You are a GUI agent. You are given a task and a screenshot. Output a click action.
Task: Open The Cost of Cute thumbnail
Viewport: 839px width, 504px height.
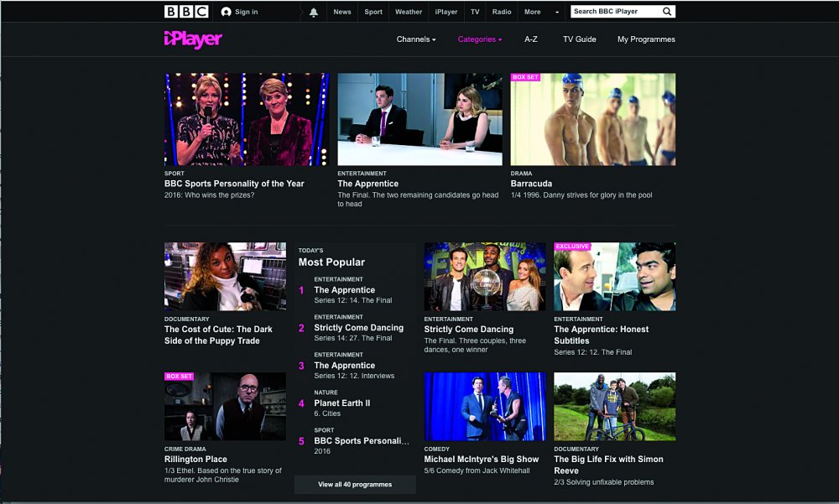225,276
